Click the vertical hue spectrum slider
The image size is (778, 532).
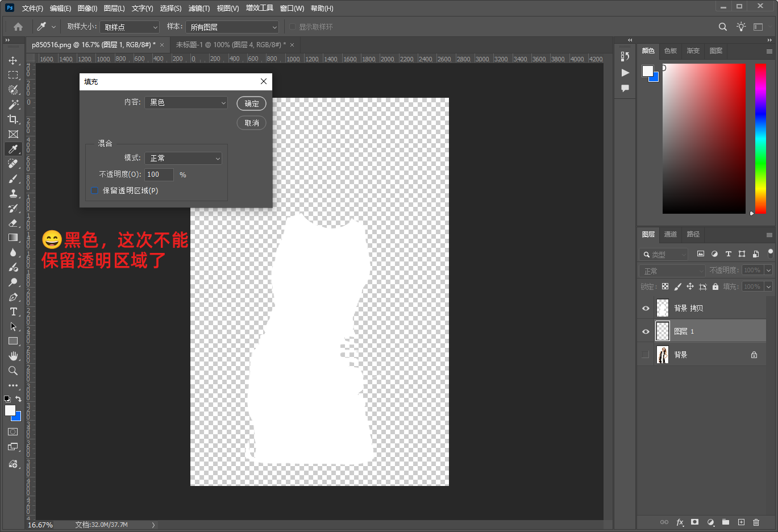point(760,138)
